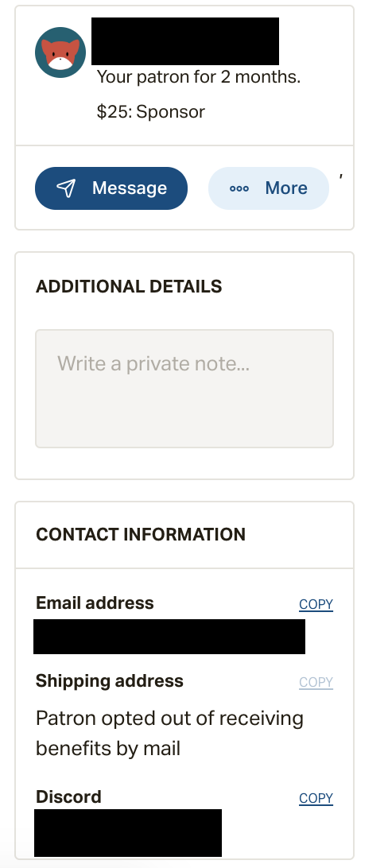Click 'Your patron for 2 months' text
This screenshot has width=388, height=868.
click(x=199, y=77)
